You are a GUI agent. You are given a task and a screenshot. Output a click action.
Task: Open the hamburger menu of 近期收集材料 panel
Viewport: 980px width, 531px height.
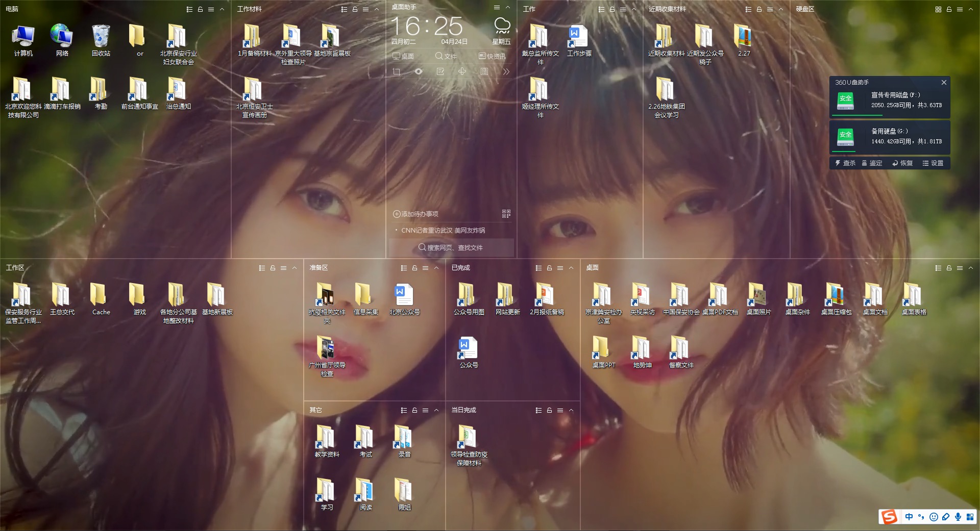point(770,9)
